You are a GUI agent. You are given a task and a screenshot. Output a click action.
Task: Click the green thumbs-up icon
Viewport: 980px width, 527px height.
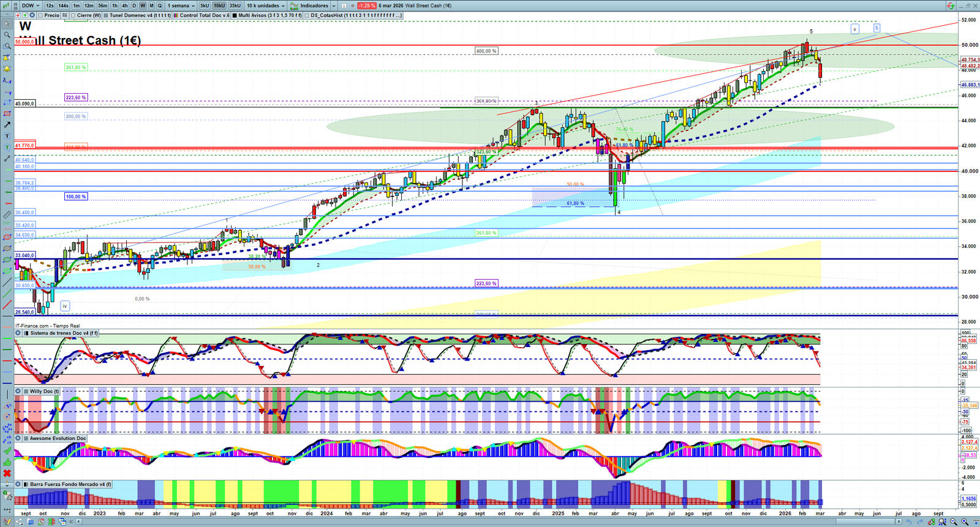[7, 462]
